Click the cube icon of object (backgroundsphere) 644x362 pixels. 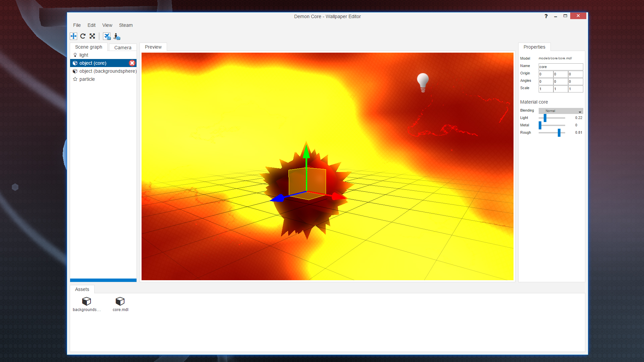click(75, 71)
